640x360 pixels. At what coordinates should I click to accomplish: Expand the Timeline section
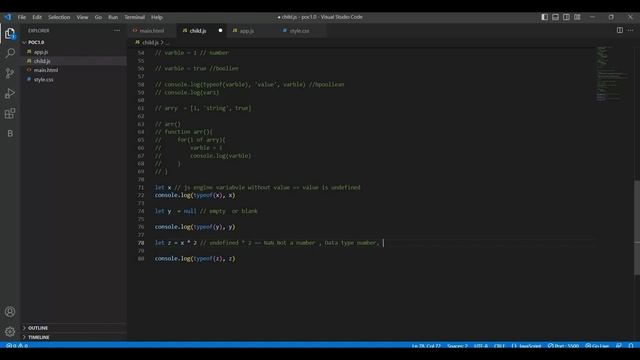(x=73, y=338)
